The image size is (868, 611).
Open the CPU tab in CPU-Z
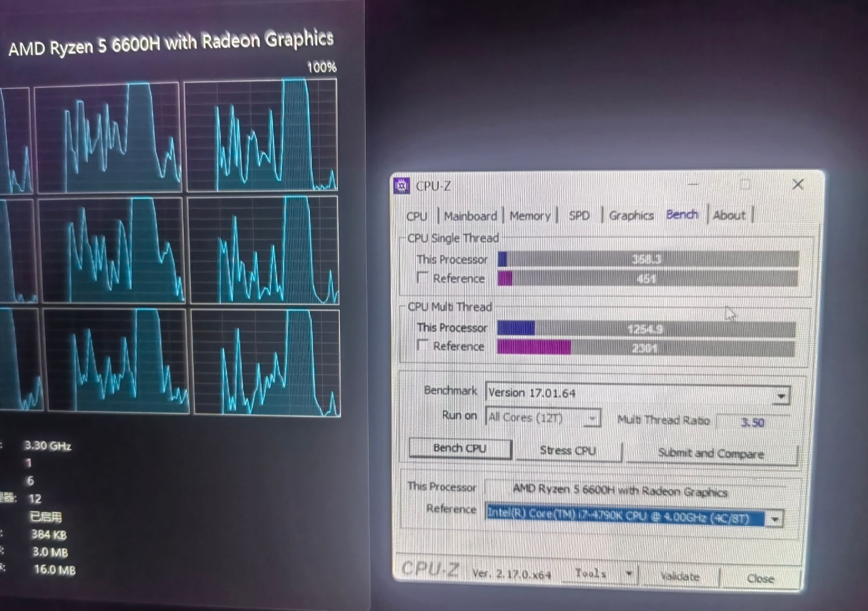point(416,216)
